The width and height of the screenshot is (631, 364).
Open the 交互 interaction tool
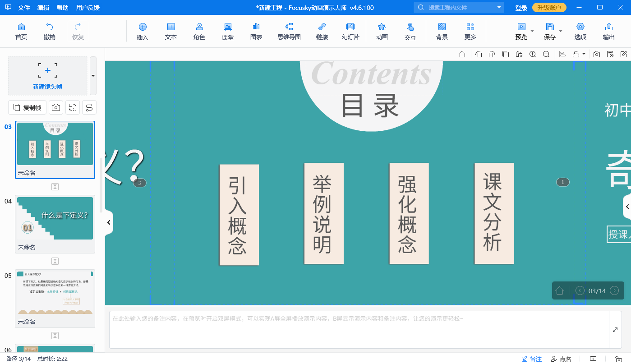[x=410, y=32]
